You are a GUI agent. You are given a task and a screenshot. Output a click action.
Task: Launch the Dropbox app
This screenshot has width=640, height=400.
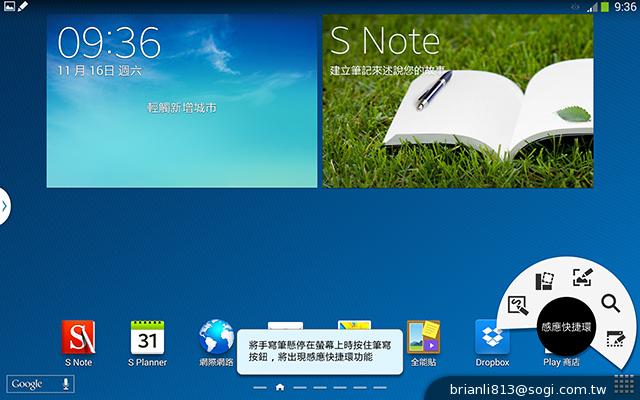[x=492, y=337]
